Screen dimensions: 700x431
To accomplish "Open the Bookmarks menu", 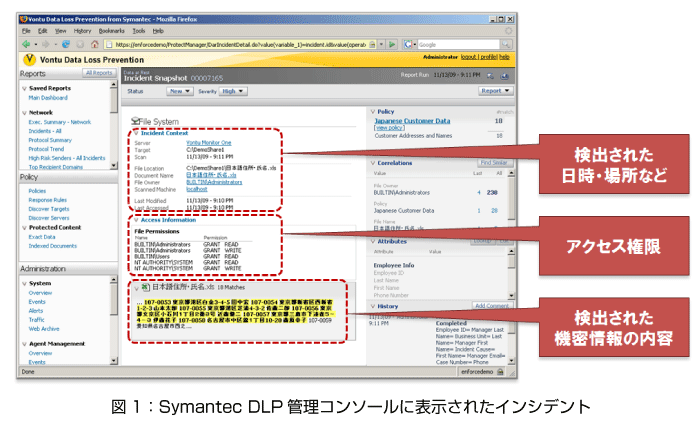I will point(112,31).
